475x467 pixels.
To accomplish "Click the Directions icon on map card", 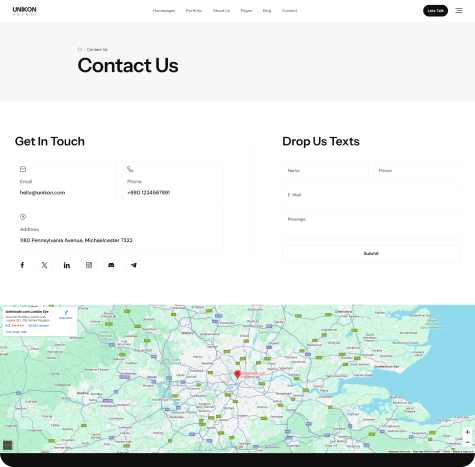I will pyautogui.click(x=66, y=314).
